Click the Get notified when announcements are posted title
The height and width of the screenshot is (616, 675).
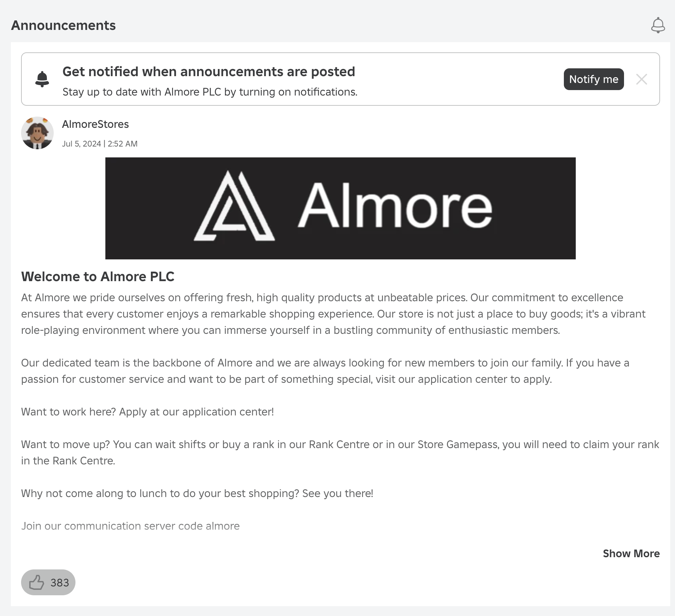pos(208,72)
